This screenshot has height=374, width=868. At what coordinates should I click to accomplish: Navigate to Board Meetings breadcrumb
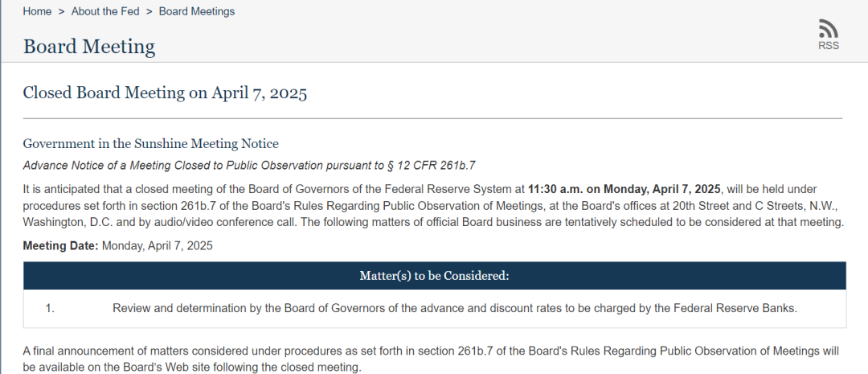[x=197, y=11]
